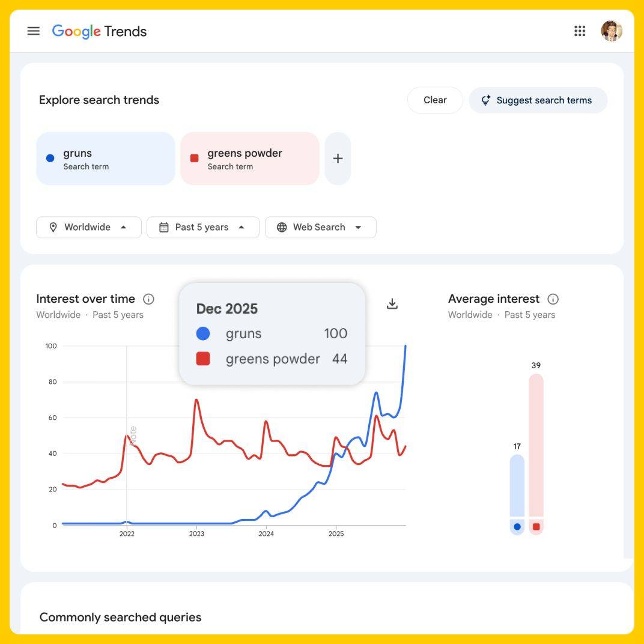Click the info icon next to Interest over time

coord(148,299)
